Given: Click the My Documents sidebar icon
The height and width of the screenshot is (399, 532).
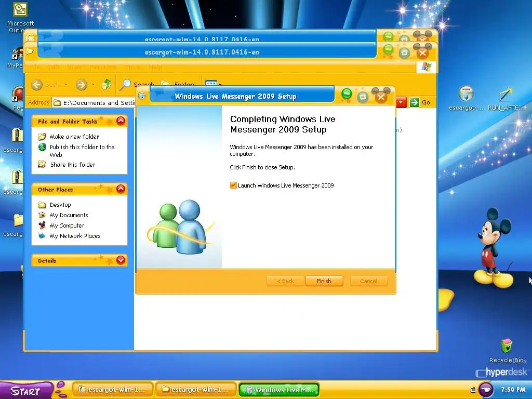Looking at the screenshot, I should pos(42,215).
